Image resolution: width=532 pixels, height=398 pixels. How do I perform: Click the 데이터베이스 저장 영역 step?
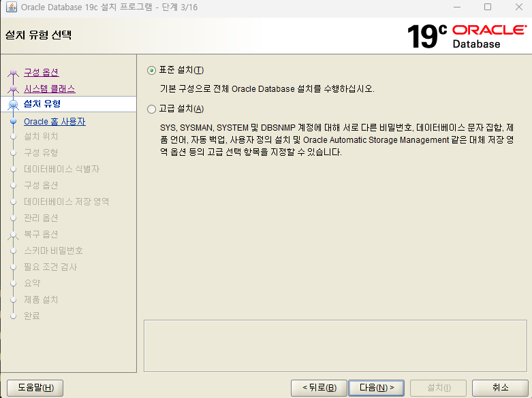tap(66, 201)
